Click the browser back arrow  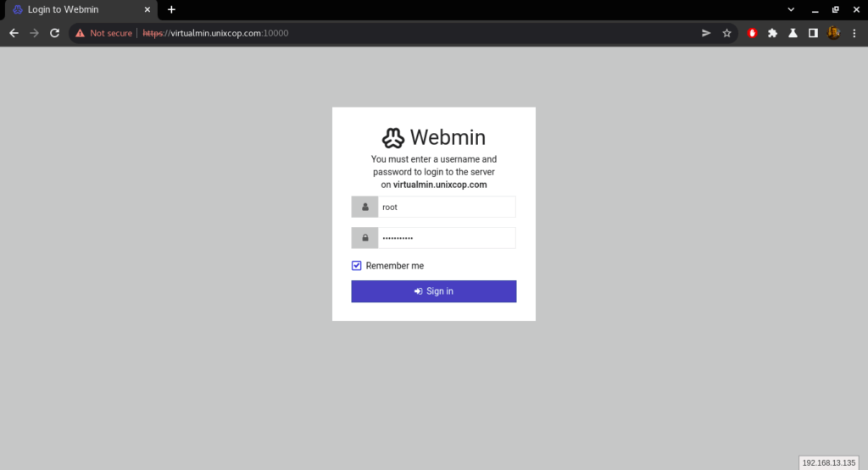click(x=14, y=33)
